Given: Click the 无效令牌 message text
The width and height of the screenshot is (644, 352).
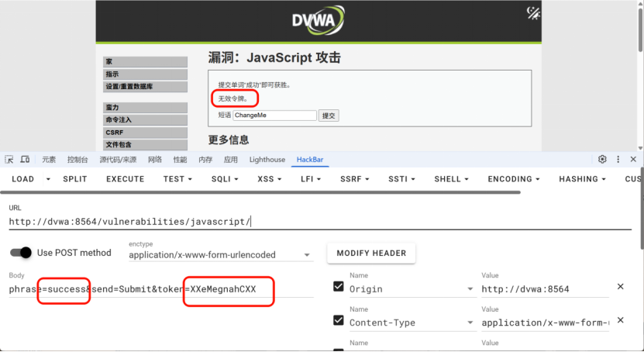Looking at the screenshot, I should tap(232, 98).
